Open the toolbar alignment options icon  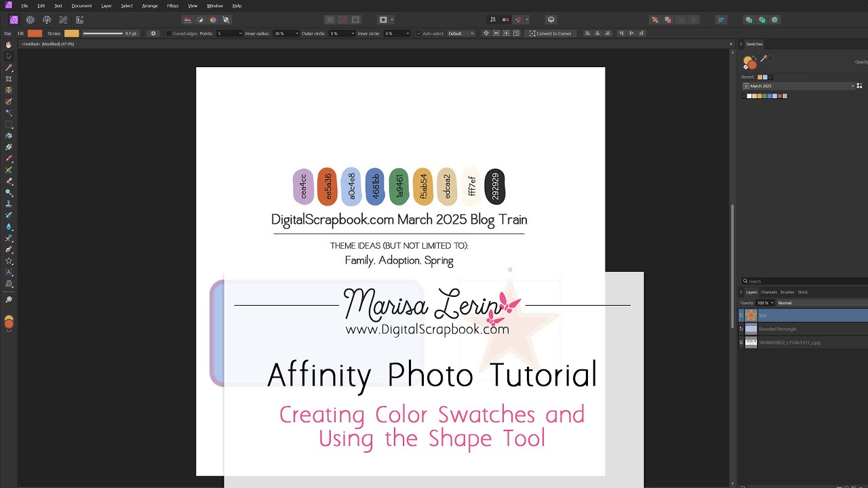(x=722, y=20)
